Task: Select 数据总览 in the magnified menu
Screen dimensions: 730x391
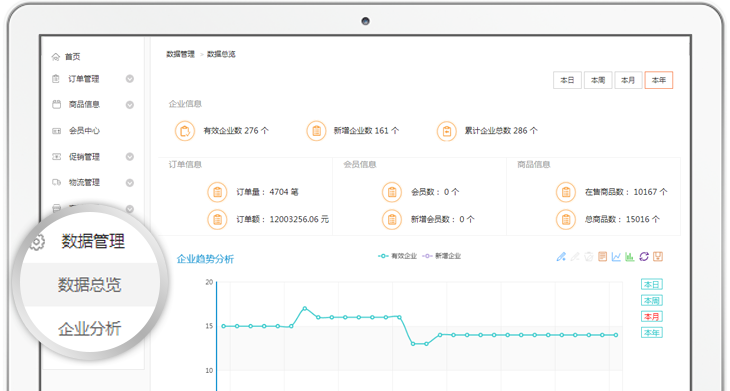Action: click(89, 284)
